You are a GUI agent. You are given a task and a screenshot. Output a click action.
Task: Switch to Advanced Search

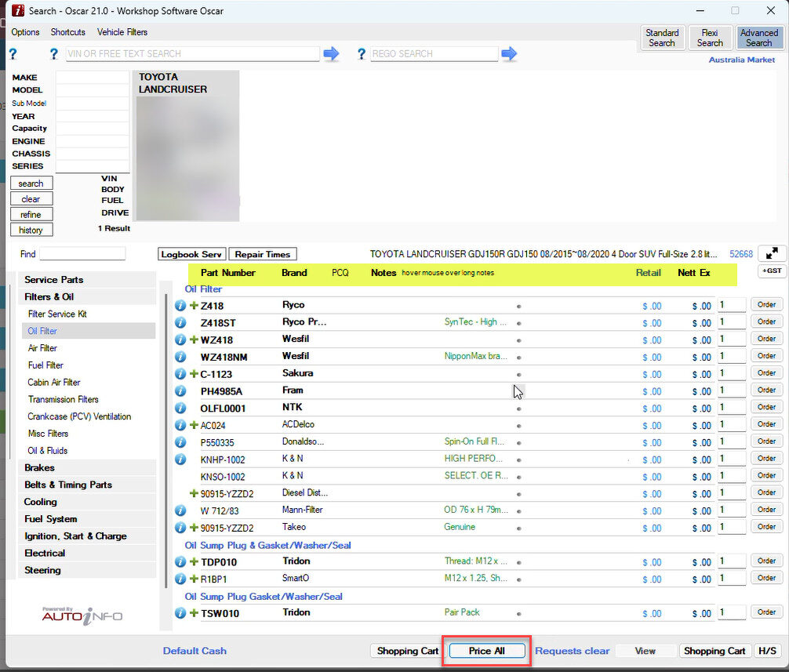pos(759,38)
